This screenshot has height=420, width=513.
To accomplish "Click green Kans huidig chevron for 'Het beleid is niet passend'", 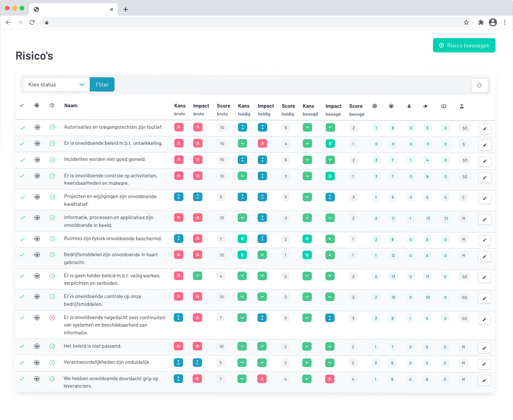I will tap(242, 347).
